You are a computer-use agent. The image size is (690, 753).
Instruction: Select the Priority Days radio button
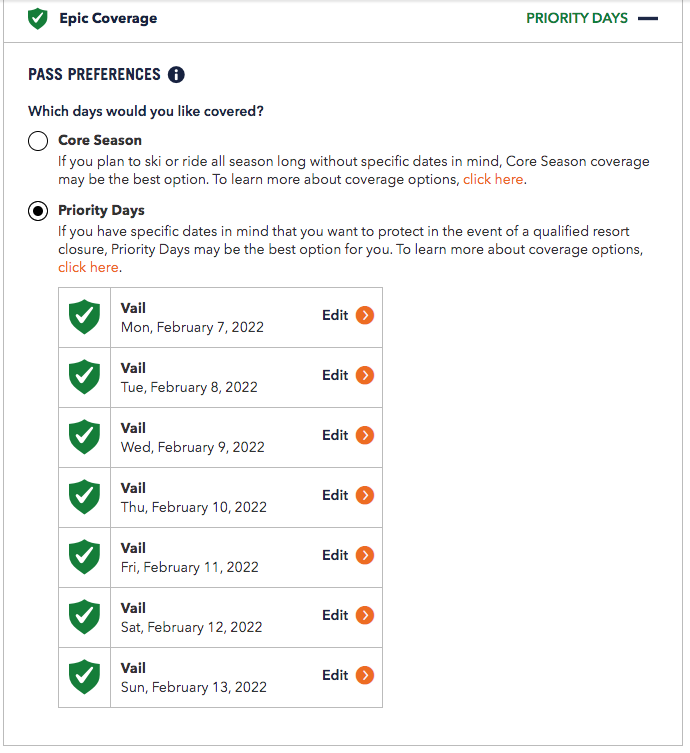(x=38, y=211)
